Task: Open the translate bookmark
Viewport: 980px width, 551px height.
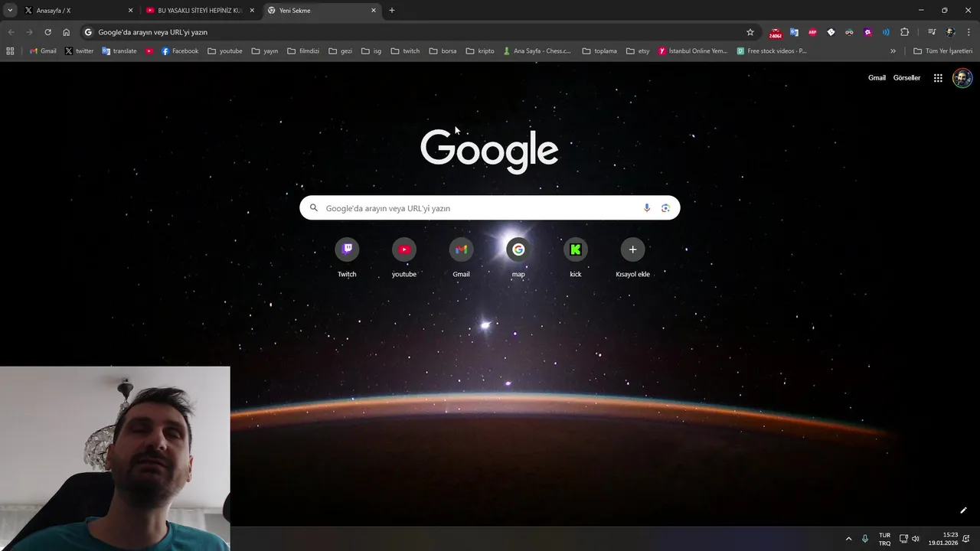Action: (x=119, y=51)
